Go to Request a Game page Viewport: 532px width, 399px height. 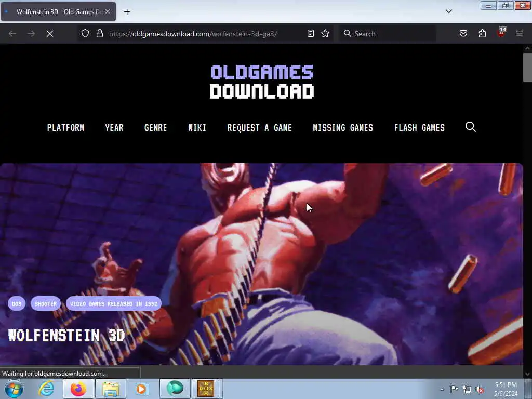coord(259,128)
